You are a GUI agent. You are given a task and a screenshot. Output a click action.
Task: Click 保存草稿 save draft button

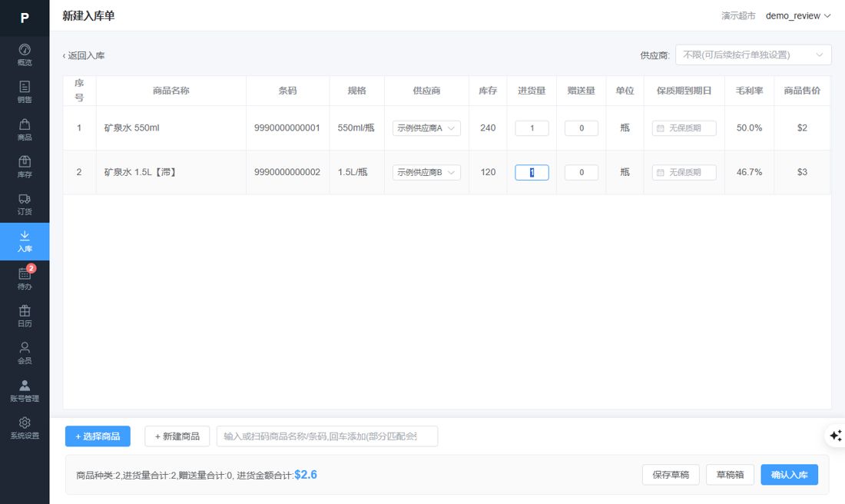click(671, 475)
